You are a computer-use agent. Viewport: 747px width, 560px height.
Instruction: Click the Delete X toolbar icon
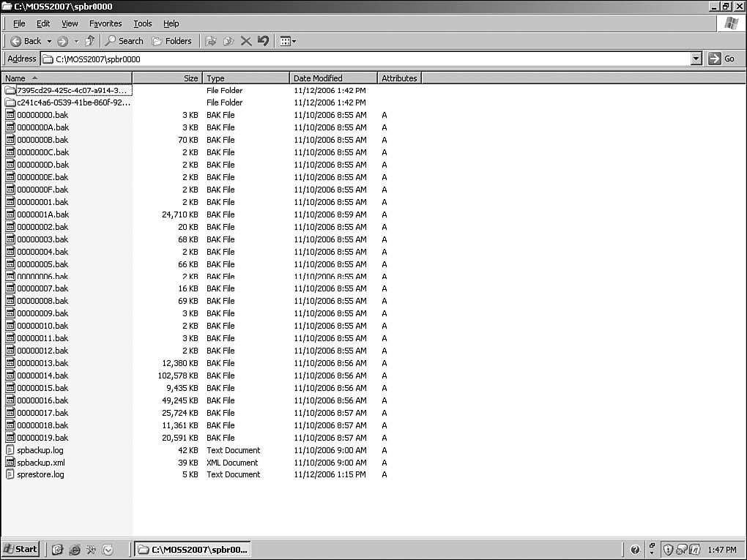246,41
